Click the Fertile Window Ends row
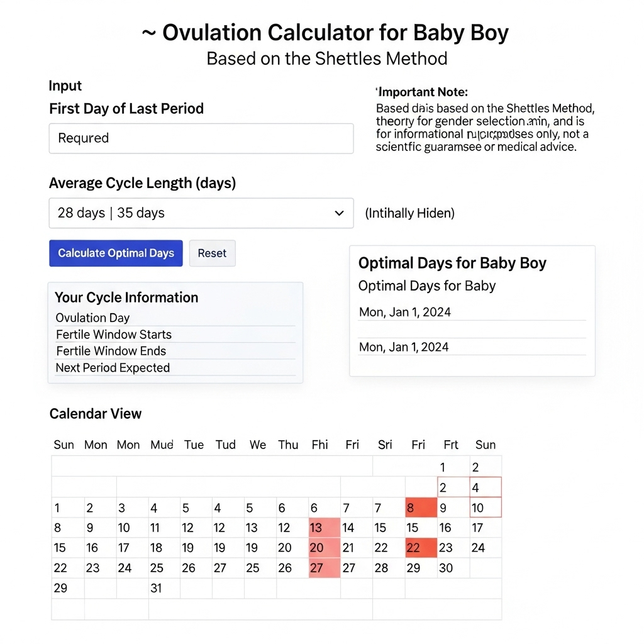The height and width of the screenshot is (644, 644). point(175,351)
